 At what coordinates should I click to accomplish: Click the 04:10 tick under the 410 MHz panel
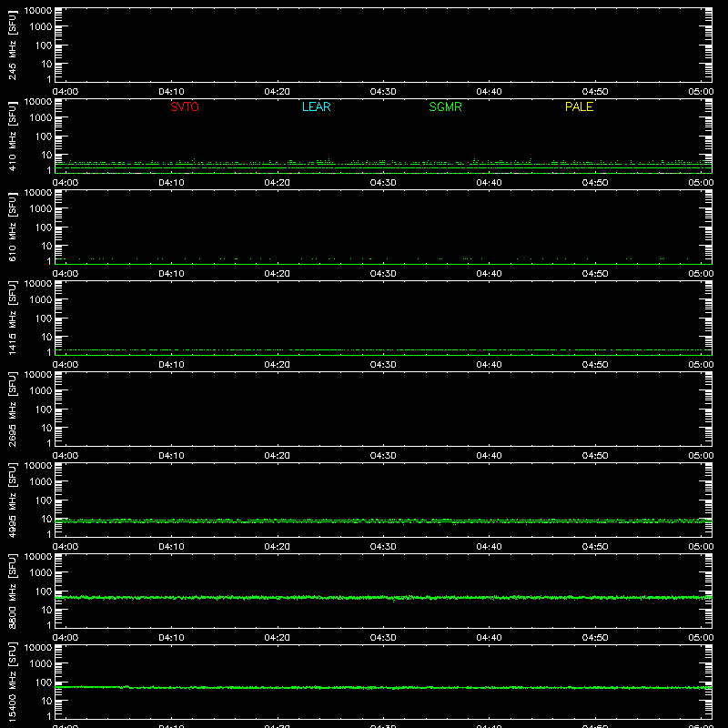tap(171, 183)
